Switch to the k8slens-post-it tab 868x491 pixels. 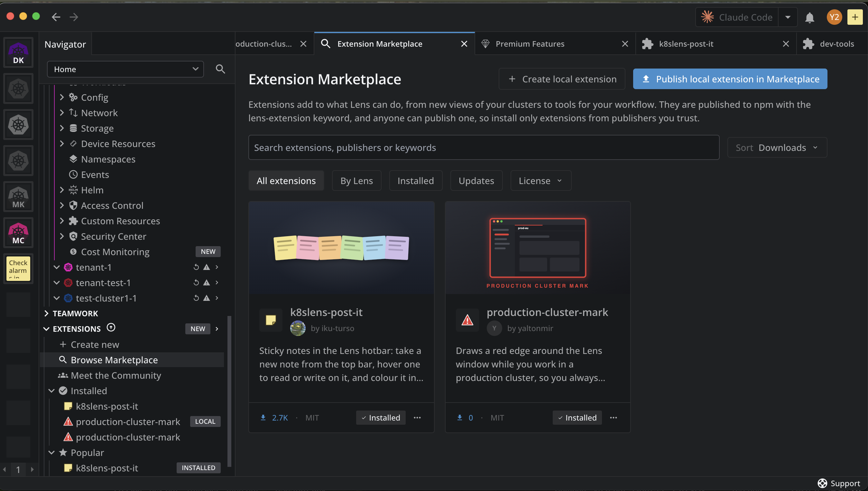pyautogui.click(x=716, y=44)
